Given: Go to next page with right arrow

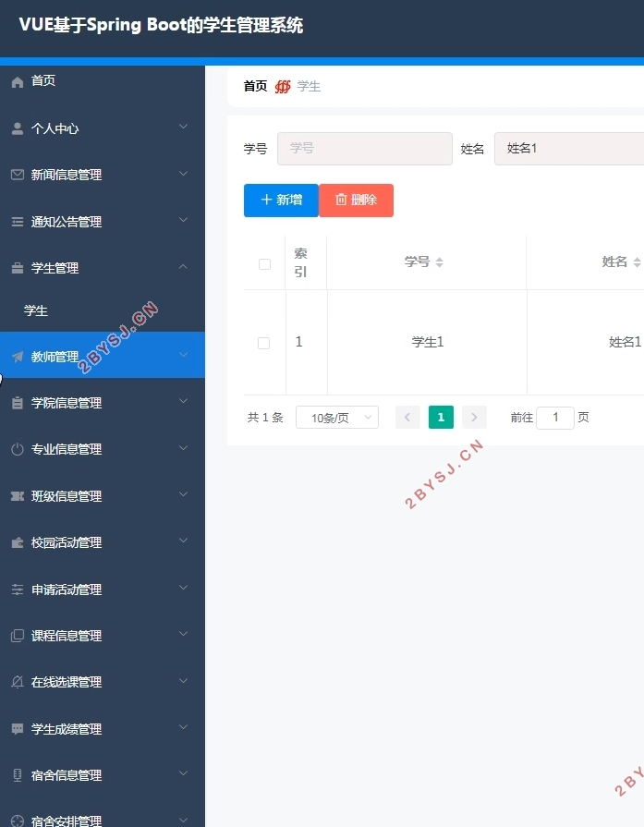Looking at the screenshot, I should [x=474, y=417].
